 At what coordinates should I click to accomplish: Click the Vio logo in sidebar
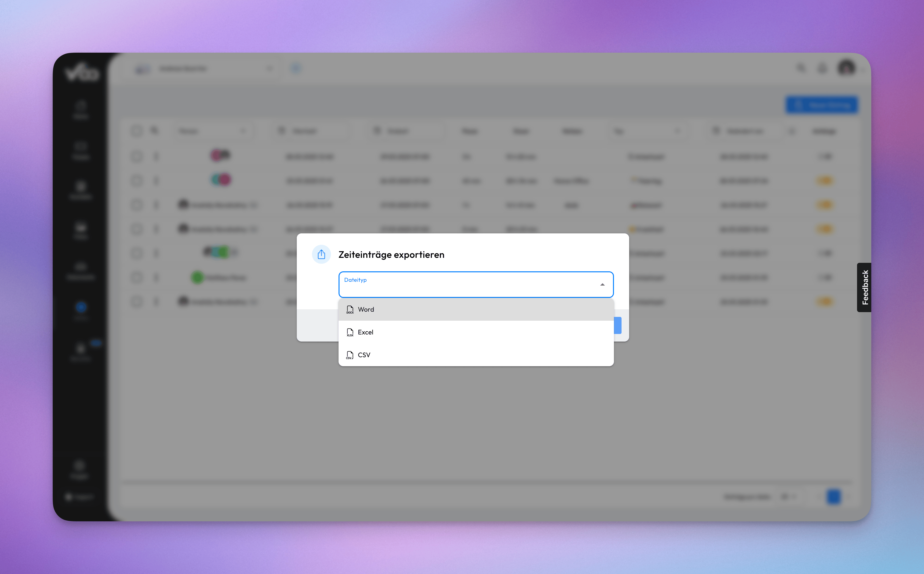pos(82,72)
